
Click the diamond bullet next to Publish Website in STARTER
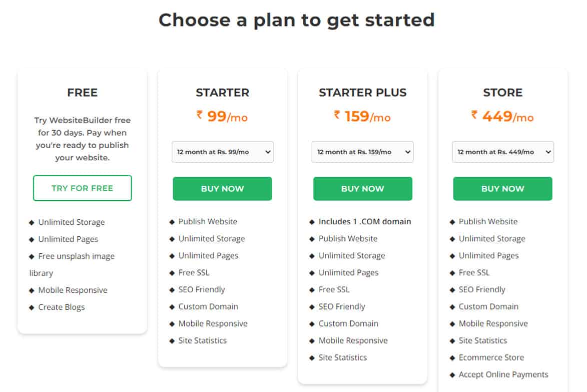pyautogui.click(x=173, y=222)
